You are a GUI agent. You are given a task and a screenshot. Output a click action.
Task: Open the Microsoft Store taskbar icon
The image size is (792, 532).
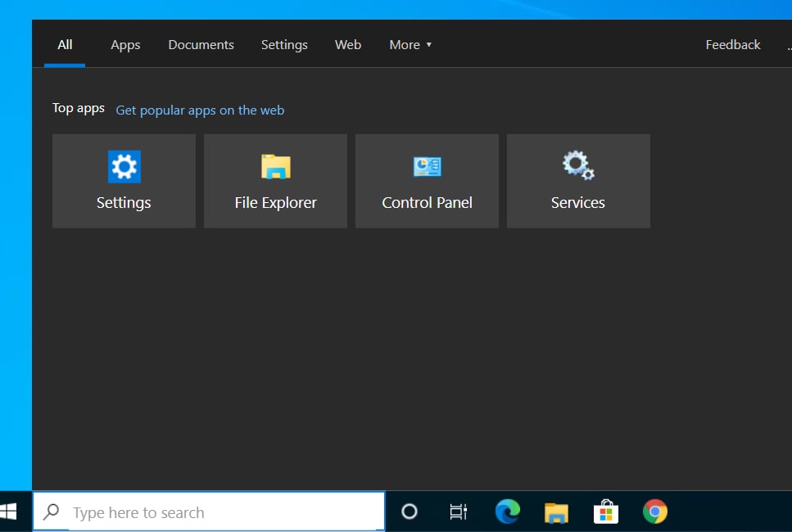pos(606,512)
